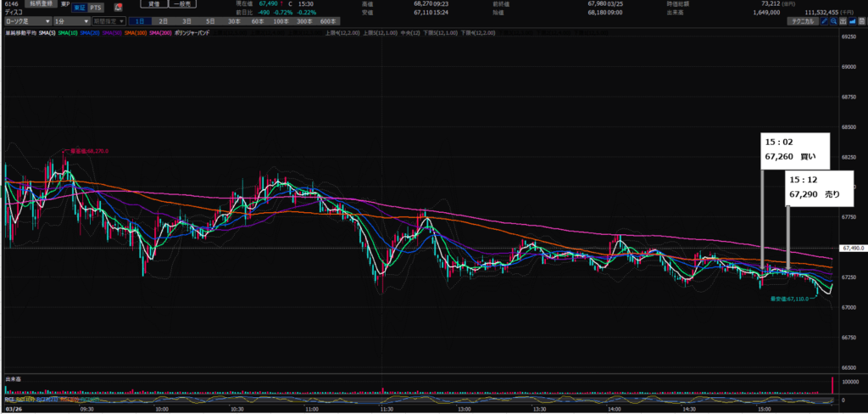Select the 100本 bar-count tab

[278, 20]
